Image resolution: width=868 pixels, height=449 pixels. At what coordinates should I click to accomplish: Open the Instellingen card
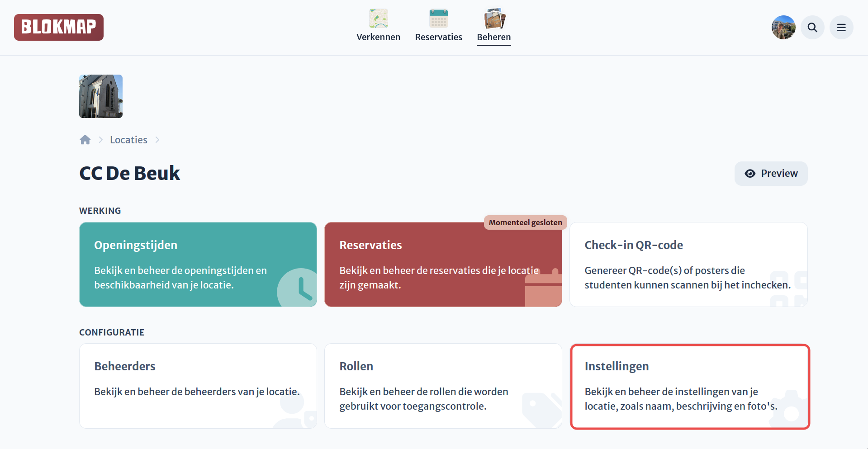690,387
